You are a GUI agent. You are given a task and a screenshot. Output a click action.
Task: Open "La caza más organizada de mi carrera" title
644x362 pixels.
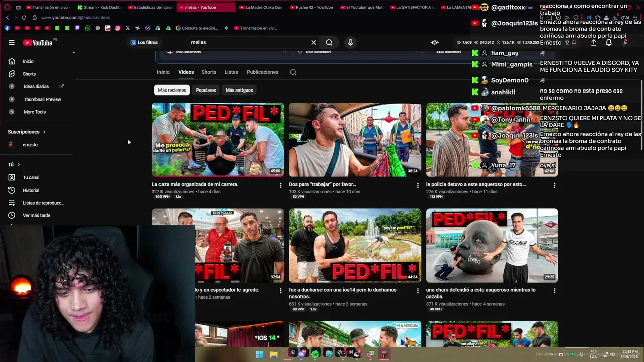pyautogui.click(x=195, y=184)
